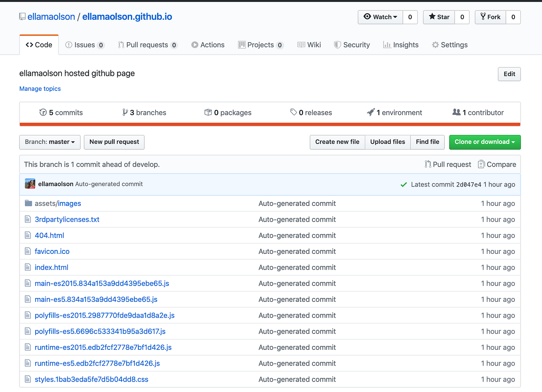
Task: Click the fork icon on the Fork button
Action: pyautogui.click(x=483, y=16)
